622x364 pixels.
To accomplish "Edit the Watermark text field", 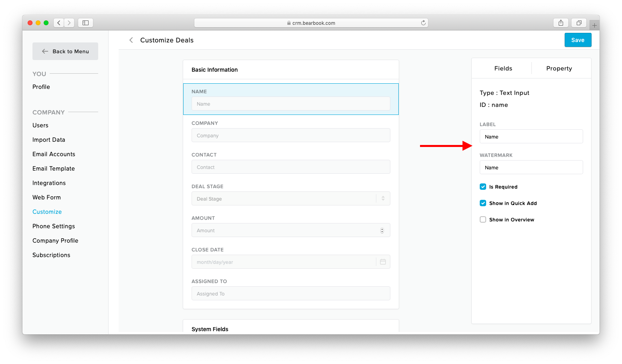I will click(531, 167).
